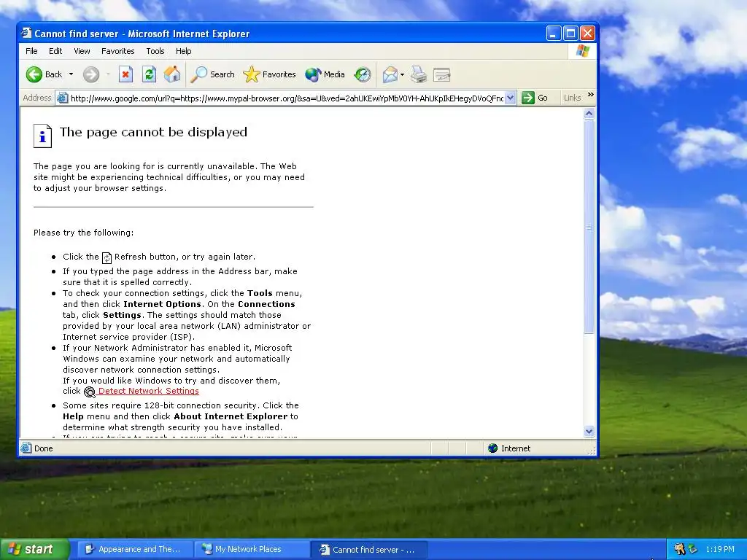Click the Windows flag logo in the menu bar

click(x=583, y=51)
